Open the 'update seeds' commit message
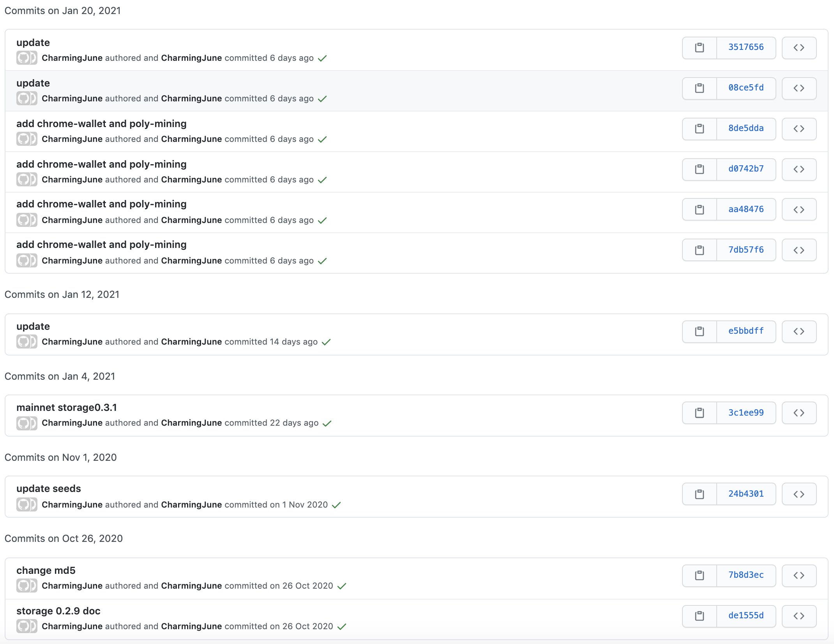The height and width of the screenshot is (644, 834). tap(49, 489)
